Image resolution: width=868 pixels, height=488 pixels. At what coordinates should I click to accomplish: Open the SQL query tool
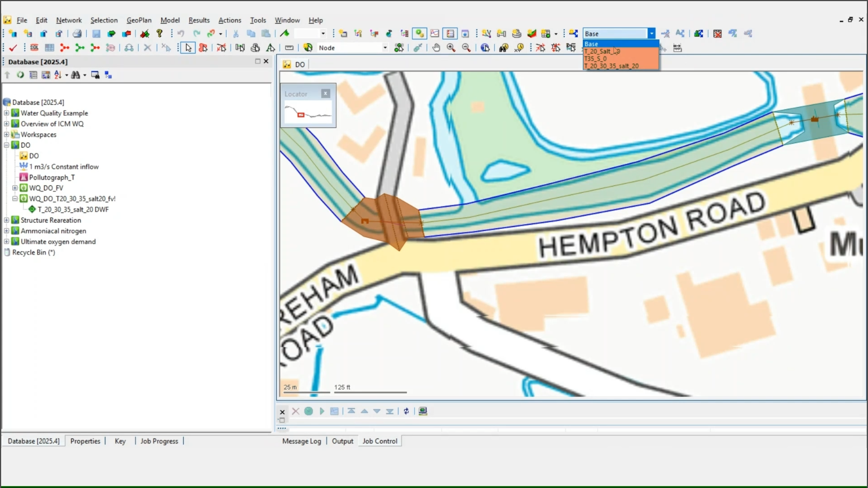pos(34,47)
